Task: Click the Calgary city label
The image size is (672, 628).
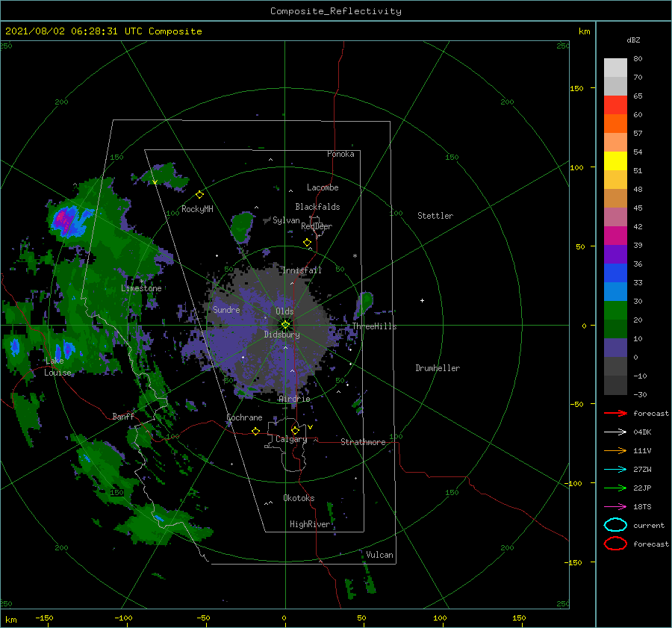Action: 291,439
